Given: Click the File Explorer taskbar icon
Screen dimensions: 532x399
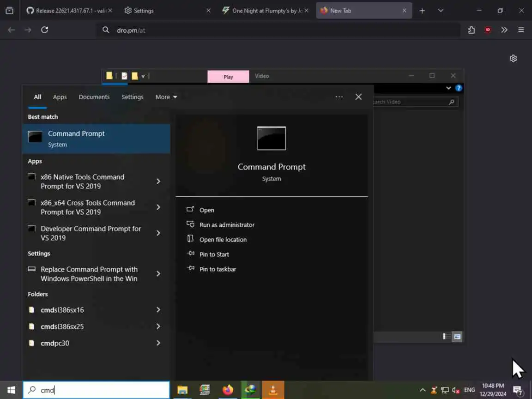Looking at the screenshot, I should point(182,390).
